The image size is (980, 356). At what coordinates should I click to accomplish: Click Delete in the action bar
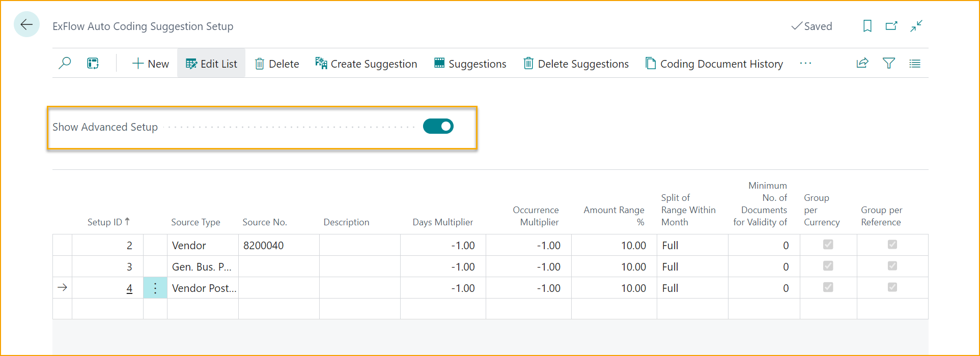click(x=277, y=64)
